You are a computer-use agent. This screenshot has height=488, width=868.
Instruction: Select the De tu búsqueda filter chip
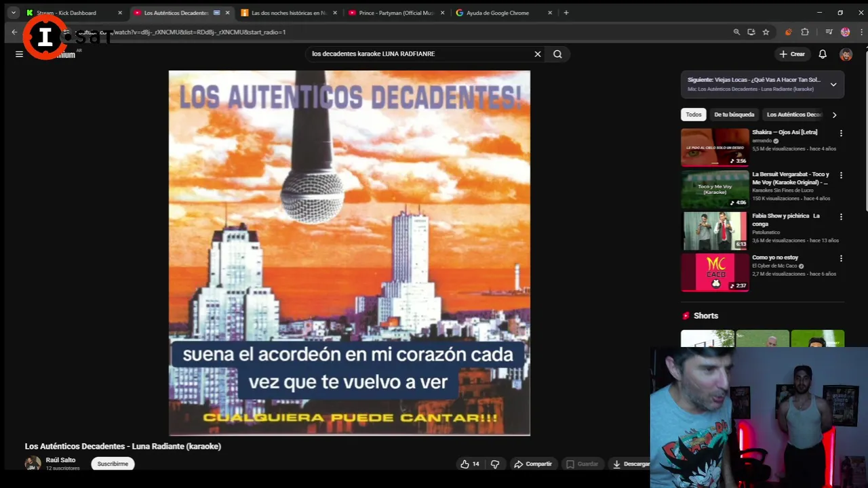[x=734, y=115]
